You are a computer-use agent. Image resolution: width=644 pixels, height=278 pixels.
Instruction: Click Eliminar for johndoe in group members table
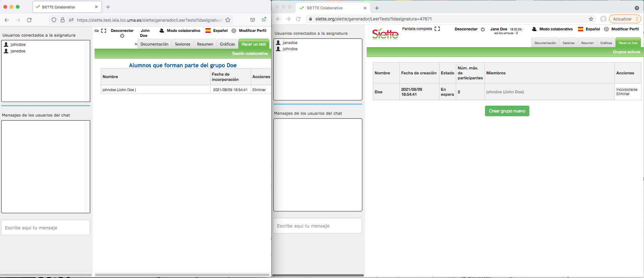click(x=259, y=90)
